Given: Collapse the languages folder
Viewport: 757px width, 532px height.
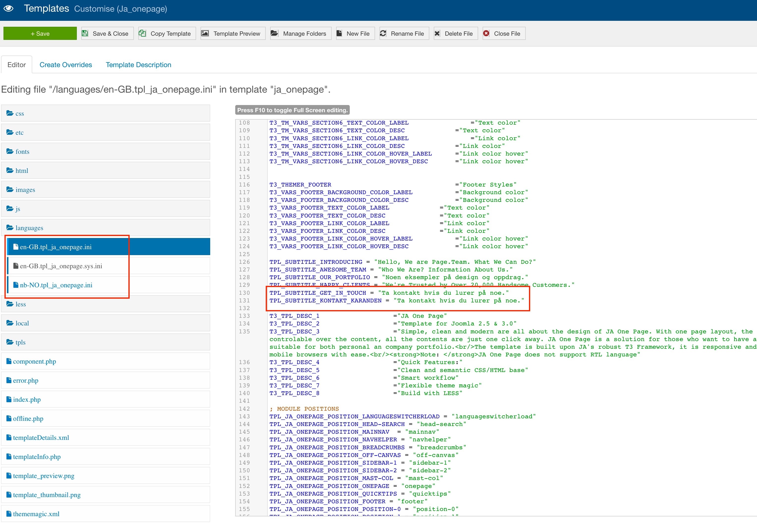Looking at the screenshot, I should 29,228.
